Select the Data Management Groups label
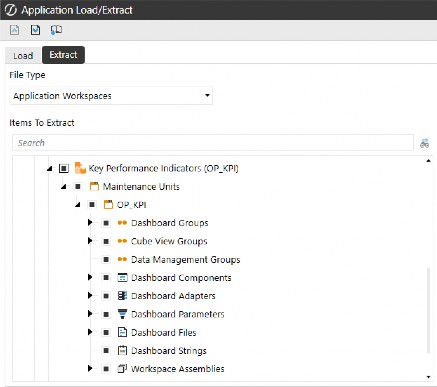Screen dimensions: 437x387 point(186,260)
